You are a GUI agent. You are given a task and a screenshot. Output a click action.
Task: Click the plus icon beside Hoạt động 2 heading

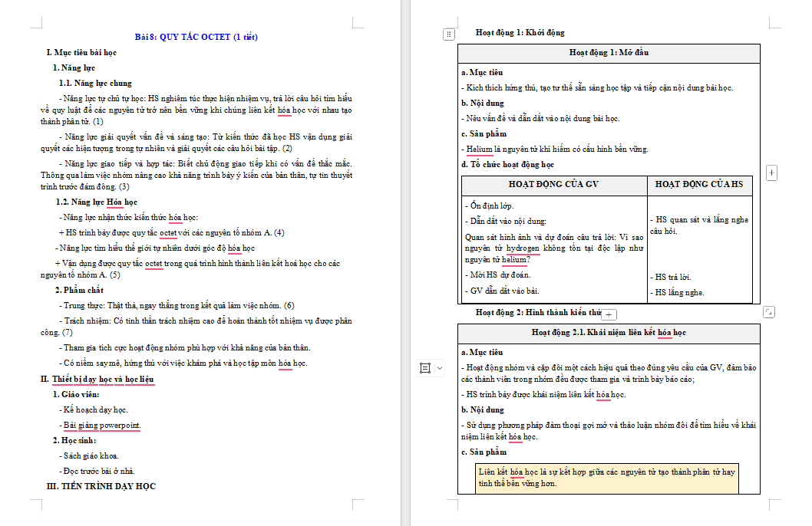point(607,314)
